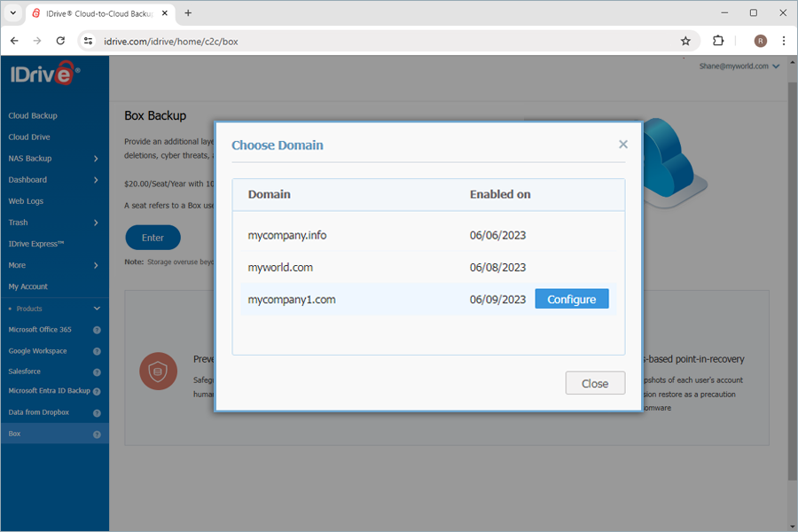The height and width of the screenshot is (532, 798).
Task: Click help icon next to Data from Dropbox
Action: pyautogui.click(x=97, y=413)
